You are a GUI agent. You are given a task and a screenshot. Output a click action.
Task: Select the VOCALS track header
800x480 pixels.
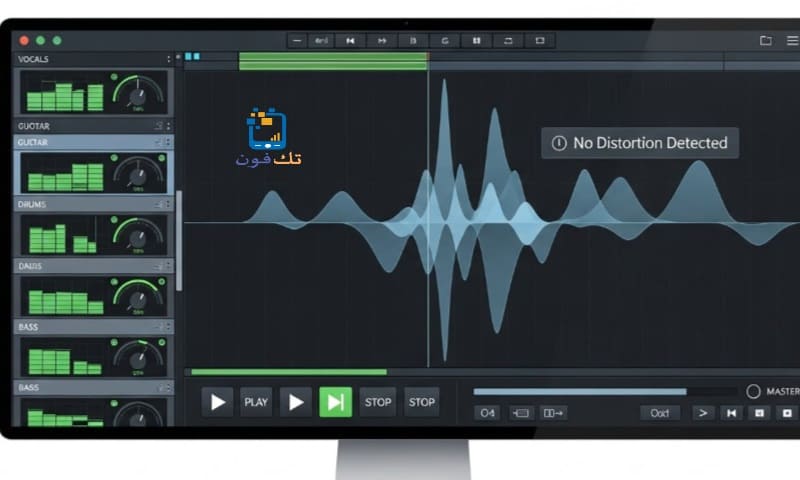tap(93, 59)
